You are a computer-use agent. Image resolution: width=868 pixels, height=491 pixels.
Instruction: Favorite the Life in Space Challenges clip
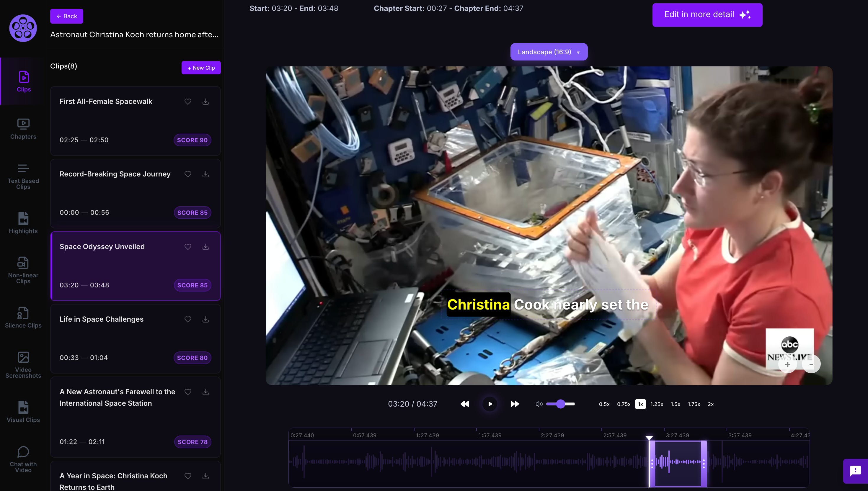188,319
